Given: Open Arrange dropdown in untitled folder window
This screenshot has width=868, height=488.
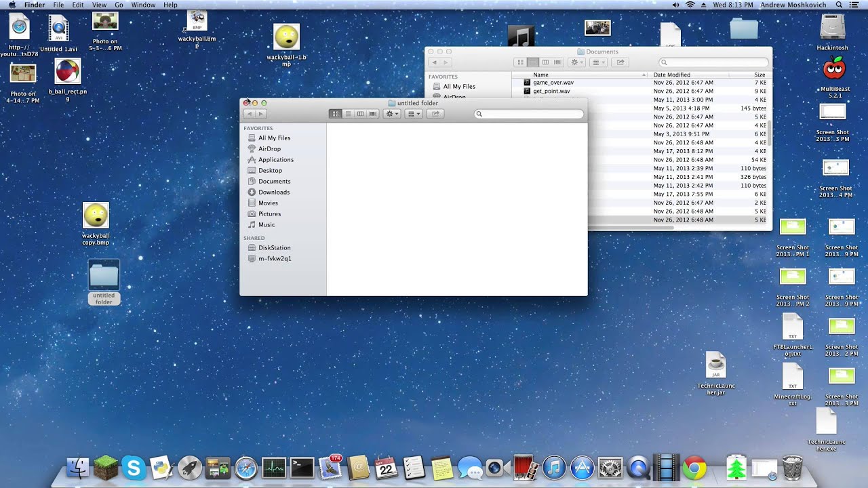Looking at the screenshot, I should click(x=414, y=114).
